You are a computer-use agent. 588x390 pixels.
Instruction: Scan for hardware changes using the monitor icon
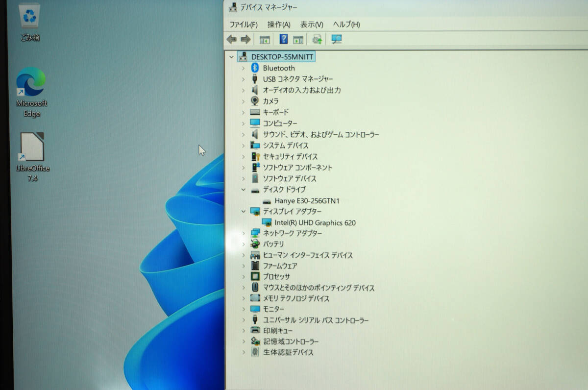point(337,39)
